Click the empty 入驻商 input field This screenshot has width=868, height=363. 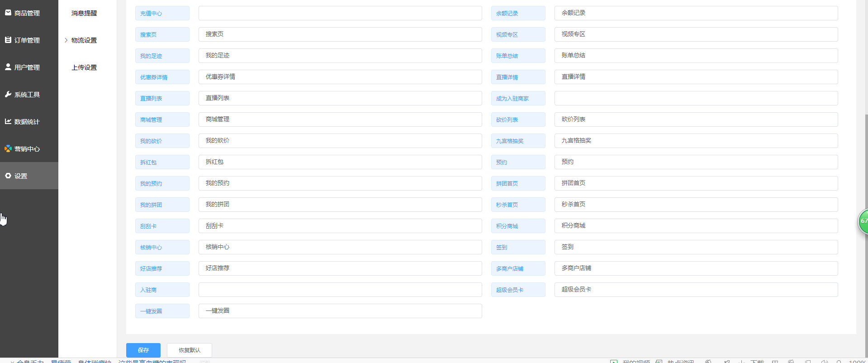[340, 290]
